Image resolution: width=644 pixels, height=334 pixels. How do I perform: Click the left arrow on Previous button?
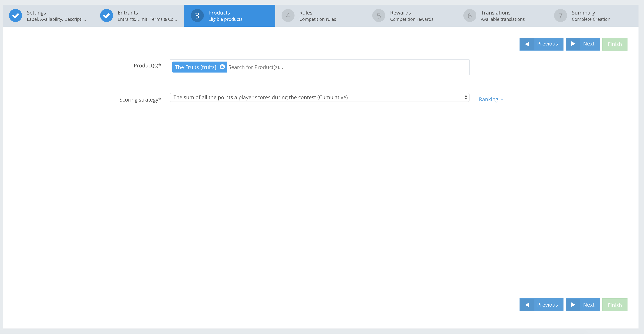click(528, 44)
